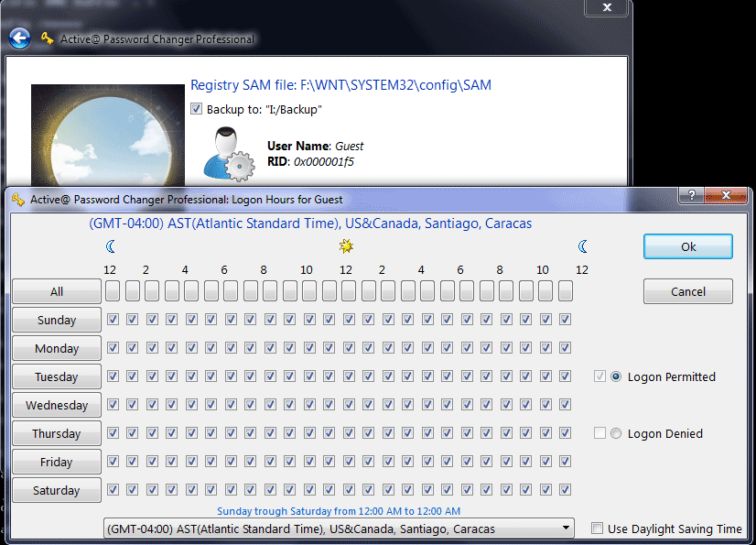Click the 11 PM hour column header button
The image size is (756, 545).
pos(565,290)
